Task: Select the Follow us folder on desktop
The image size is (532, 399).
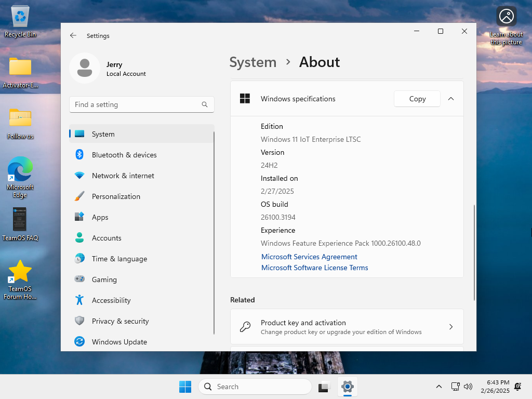Action: click(x=20, y=124)
